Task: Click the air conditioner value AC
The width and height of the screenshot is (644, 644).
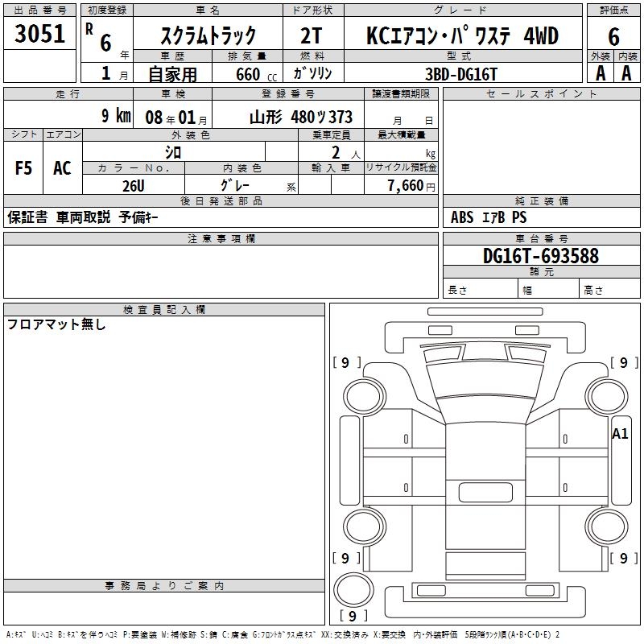Action: tap(62, 168)
